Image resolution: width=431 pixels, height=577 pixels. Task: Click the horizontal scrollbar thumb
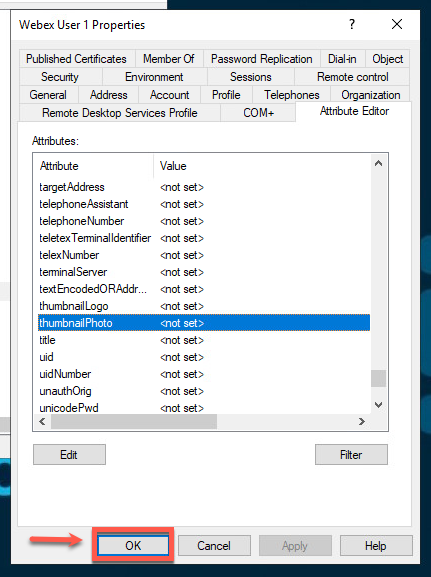[134, 421]
